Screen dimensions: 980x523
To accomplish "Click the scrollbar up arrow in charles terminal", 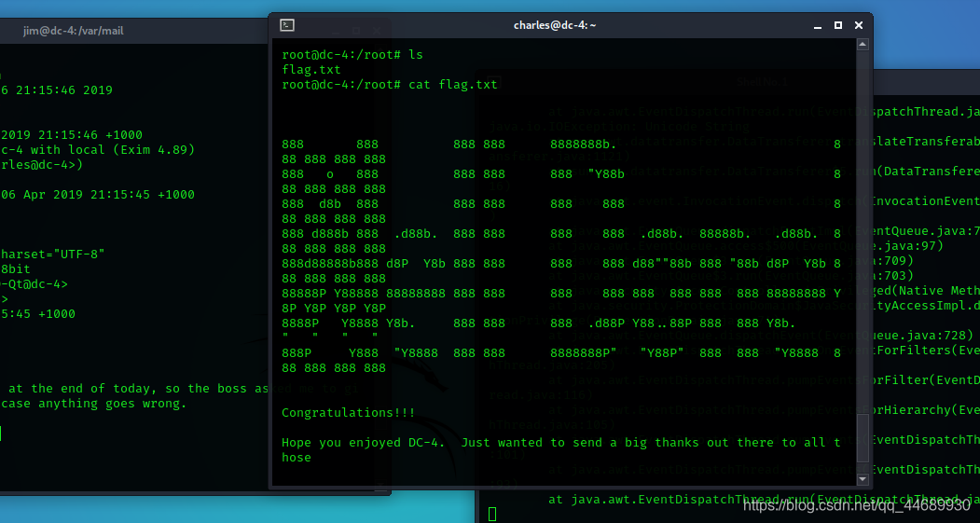I will pyautogui.click(x=863, y=45).
